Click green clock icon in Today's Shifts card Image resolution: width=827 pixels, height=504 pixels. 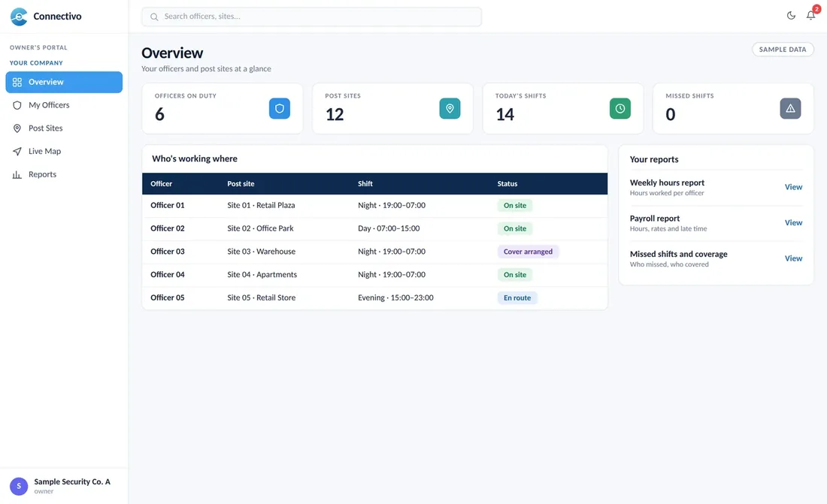(620, 109)
